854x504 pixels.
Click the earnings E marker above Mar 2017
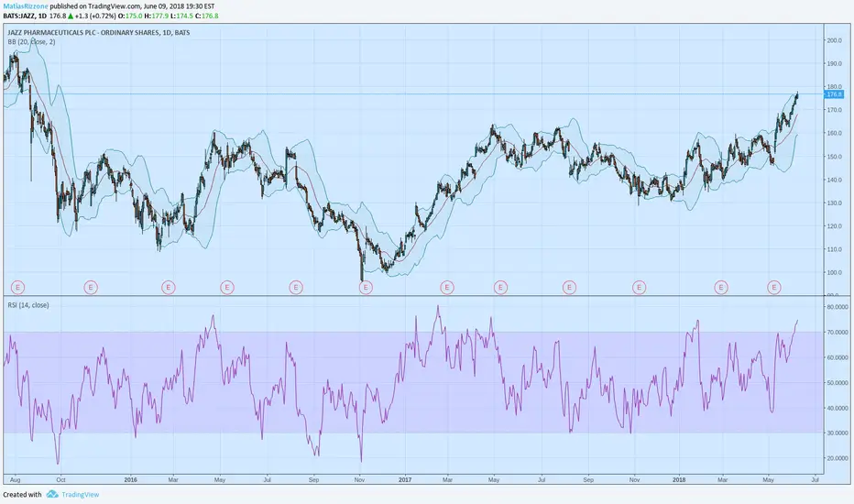click(447, 287)
